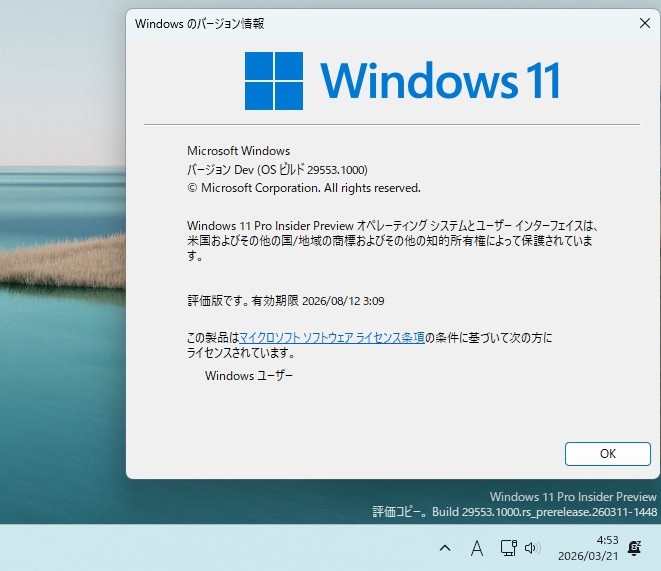The height and width of the screenshot is (571, 661).
Task: Click the OK button in the dialog
Action: (607, 454)
